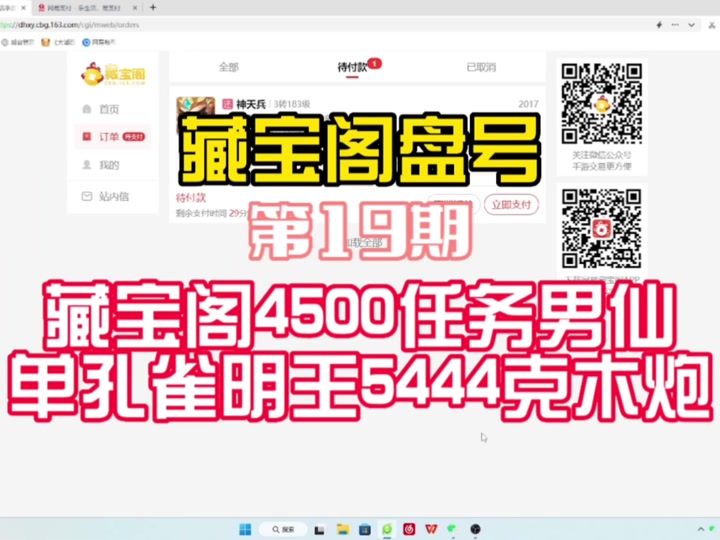
Task: Switch to the 已取消 tab
Action: (481, 68)
